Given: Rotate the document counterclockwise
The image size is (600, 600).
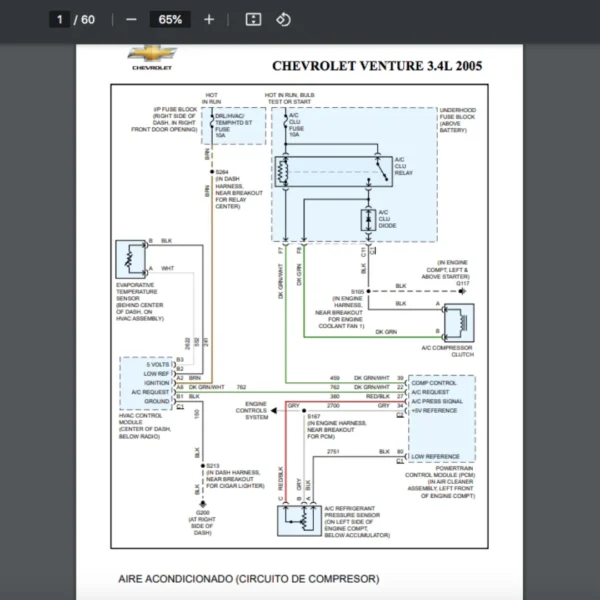Looking at the screenshot, I should click(x=283, y=19).
